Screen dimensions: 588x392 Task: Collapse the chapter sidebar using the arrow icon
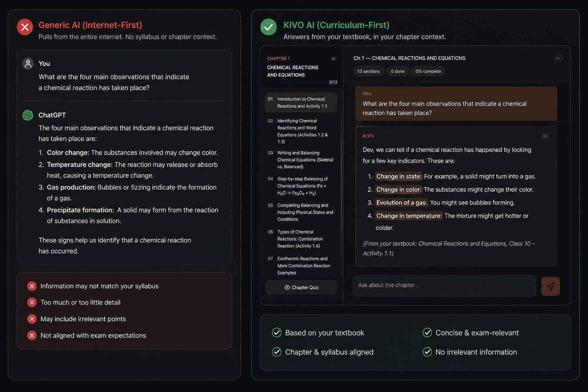tap(334, 59)
